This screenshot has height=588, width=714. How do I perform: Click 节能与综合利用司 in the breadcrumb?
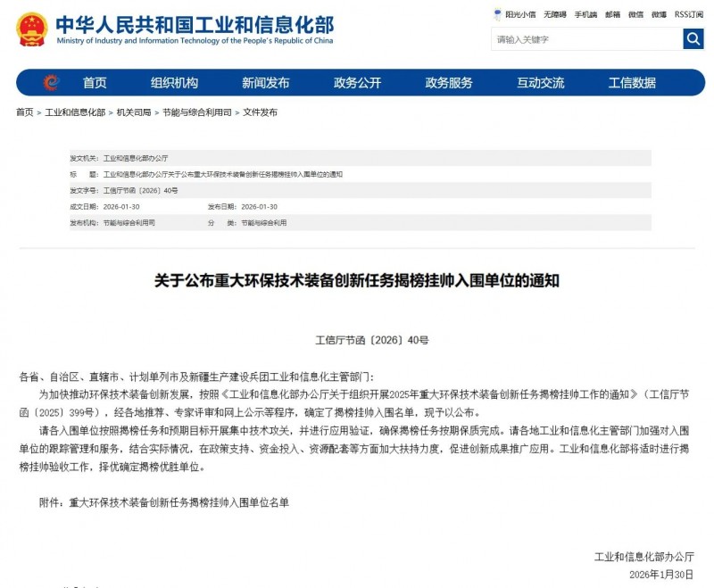click(195, 112)
